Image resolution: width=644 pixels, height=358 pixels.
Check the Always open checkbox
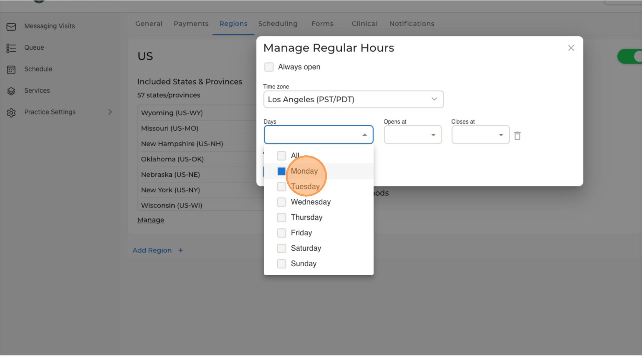tap(269, 67)
